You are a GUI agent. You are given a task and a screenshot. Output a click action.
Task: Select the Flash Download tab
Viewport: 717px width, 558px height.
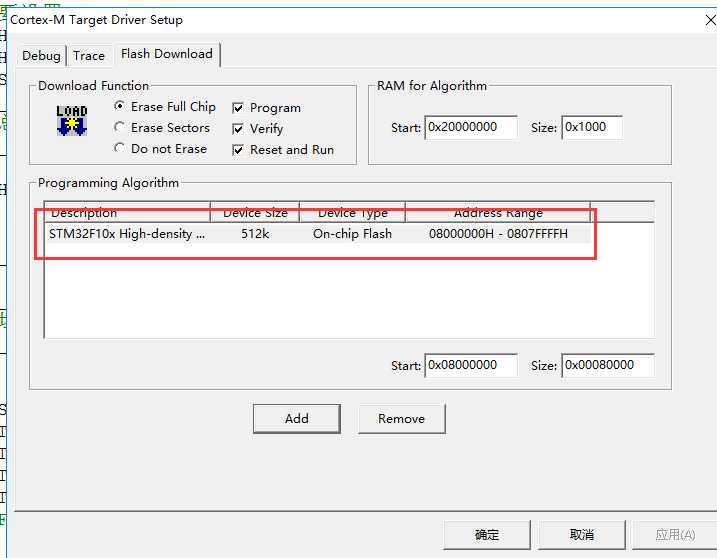point(167,54)
